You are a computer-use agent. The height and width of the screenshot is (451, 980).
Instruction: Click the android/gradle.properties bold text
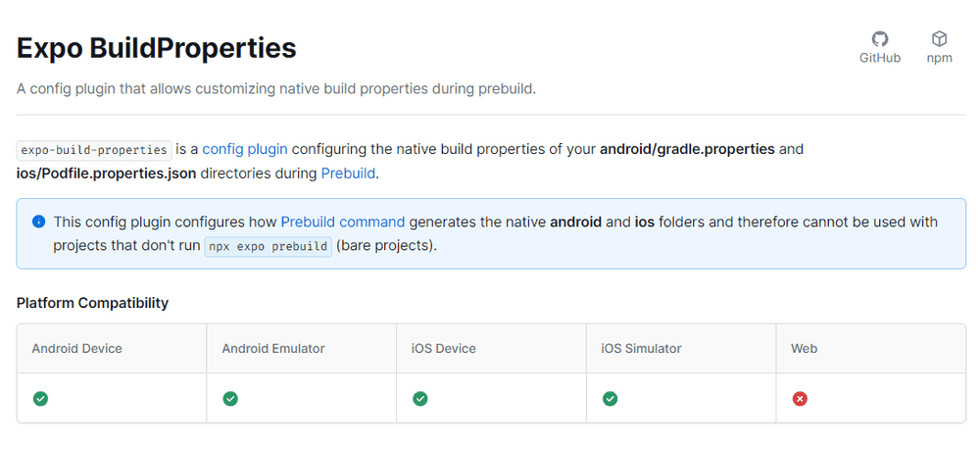click(x=688, y=149)
